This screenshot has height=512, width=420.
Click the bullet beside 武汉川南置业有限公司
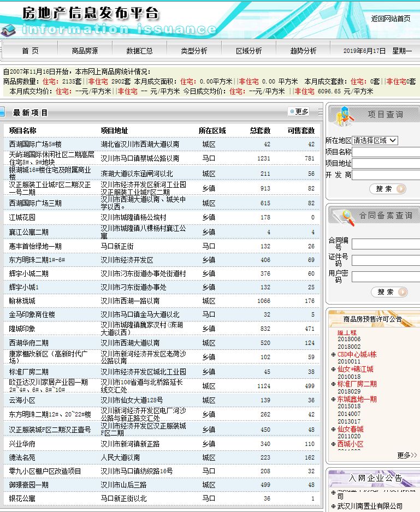point(333,507)
